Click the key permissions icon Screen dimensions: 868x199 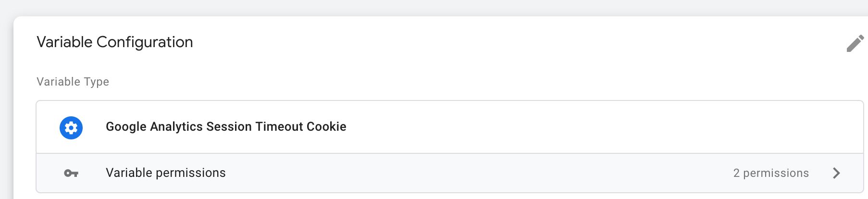(x=71, y=173)
